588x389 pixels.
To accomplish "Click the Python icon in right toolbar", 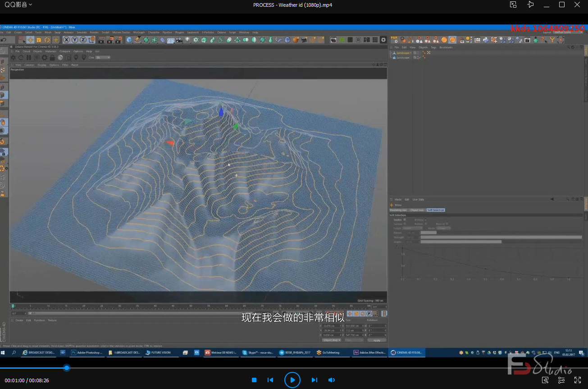I will (x=486, y=40).
